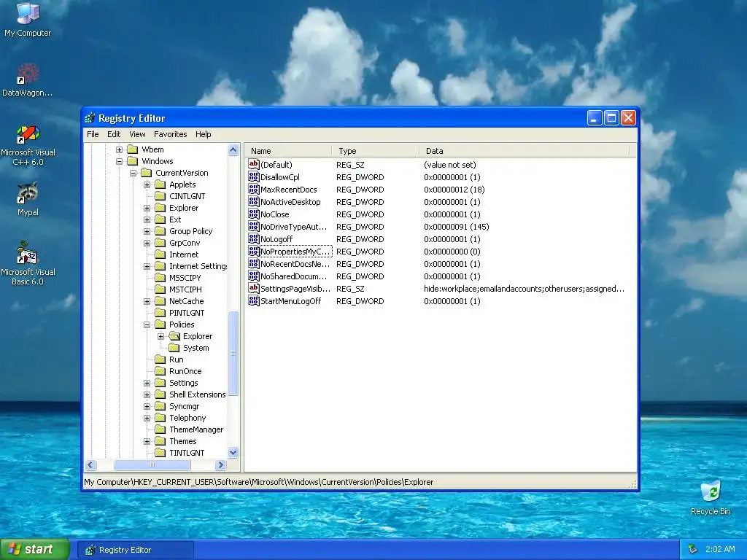Open the Favorites menu
This screenshot has width=747, height=560.
click(x=170, y=134)
